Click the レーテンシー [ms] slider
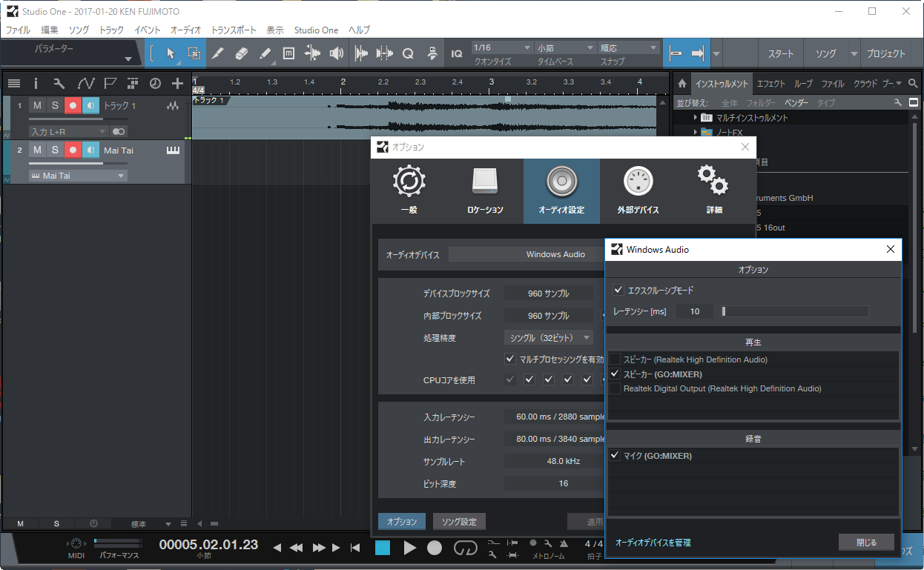Viewport: 924px width, 570px height. click(x=794, y=311)
